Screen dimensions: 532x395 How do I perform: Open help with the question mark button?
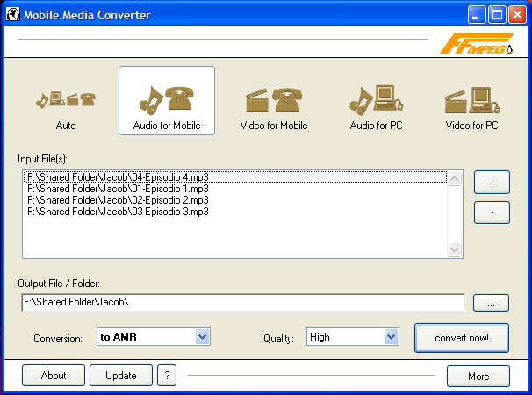[x=167, y=376]
